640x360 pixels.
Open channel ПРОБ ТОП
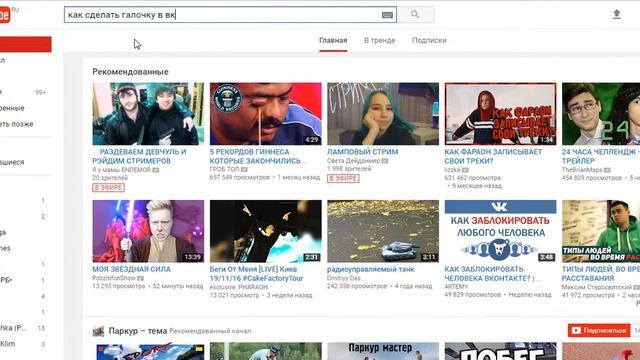(224, 169)
